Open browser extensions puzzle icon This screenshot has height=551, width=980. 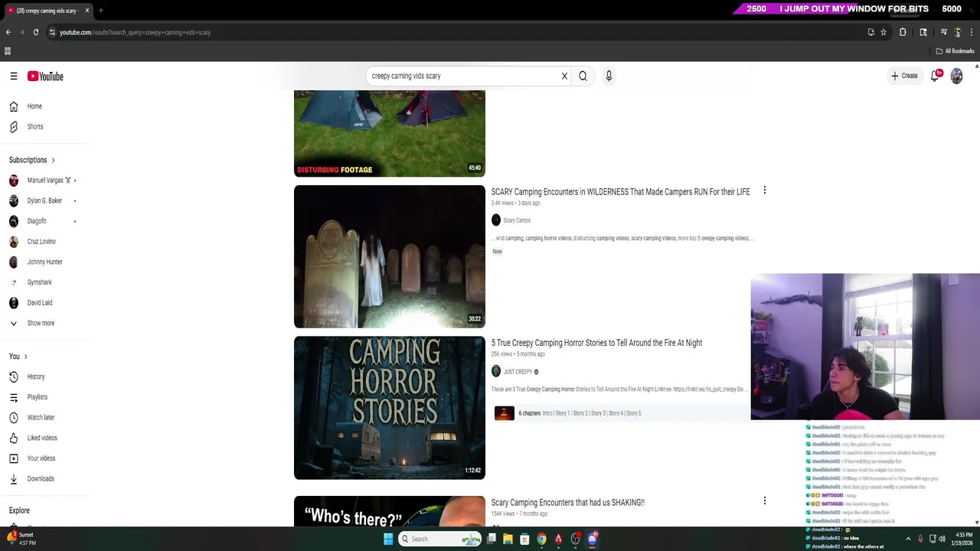[x=903, y=32]
